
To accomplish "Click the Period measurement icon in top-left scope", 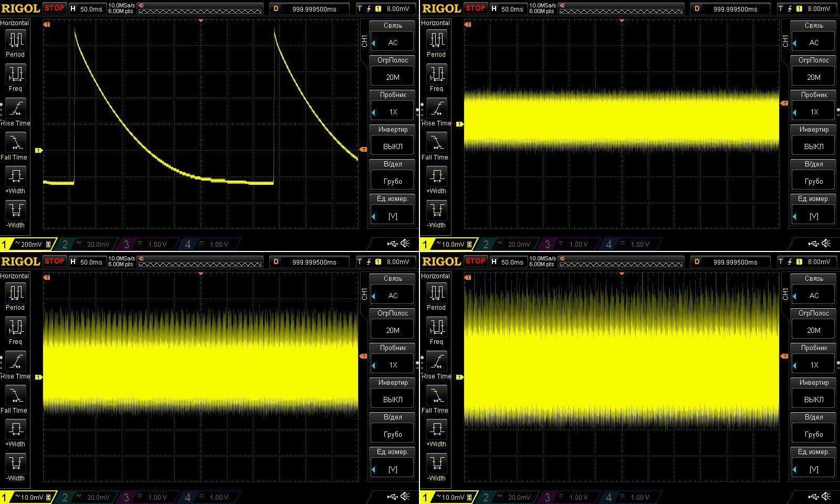I will click(x=15, y=40).
